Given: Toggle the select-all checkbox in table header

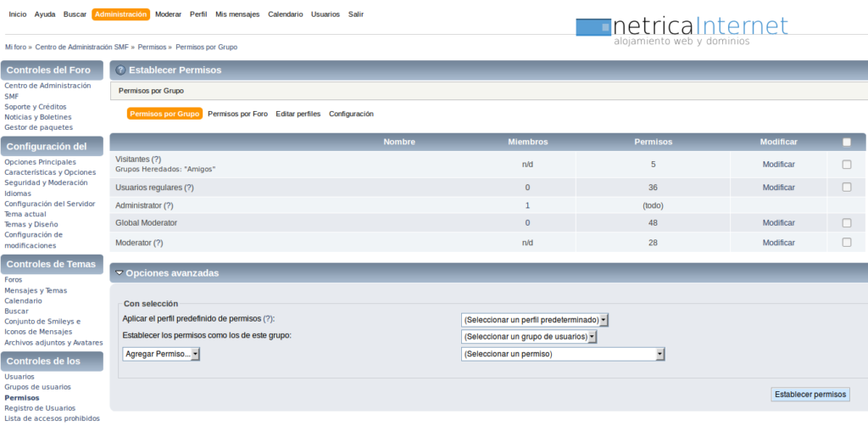Looking at the screenshot, I should pos(846,142).
